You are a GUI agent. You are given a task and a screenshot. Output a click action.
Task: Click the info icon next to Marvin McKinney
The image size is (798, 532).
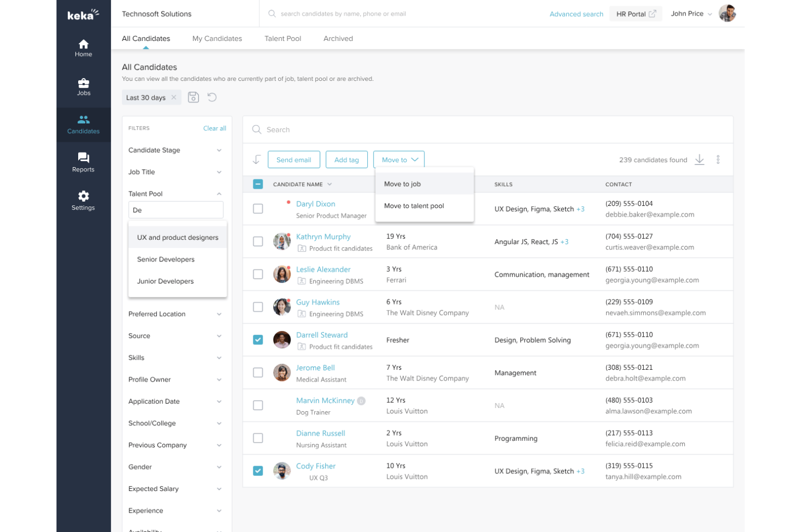click(x=361, y=400)
